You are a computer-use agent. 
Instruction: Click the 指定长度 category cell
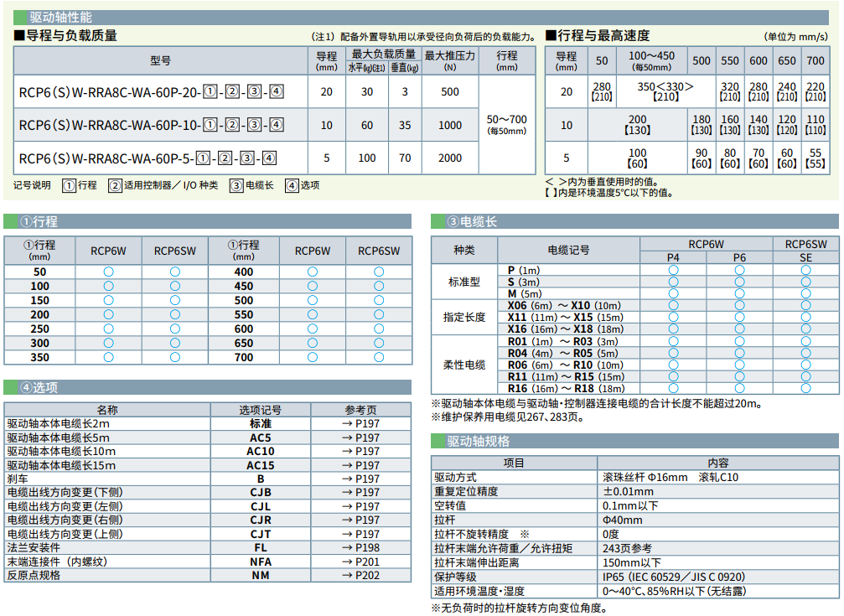point(464,317)
